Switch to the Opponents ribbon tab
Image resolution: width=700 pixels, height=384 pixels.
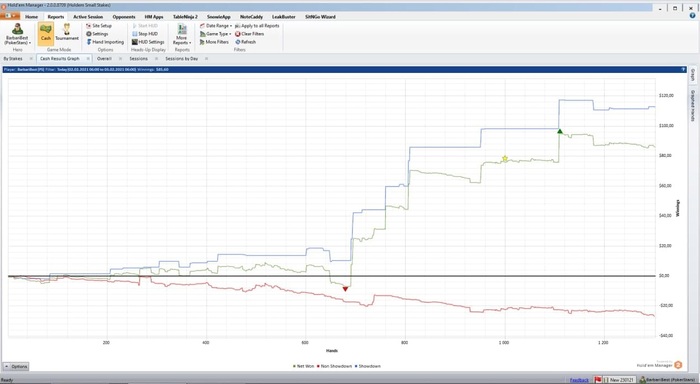pos(124,17)
